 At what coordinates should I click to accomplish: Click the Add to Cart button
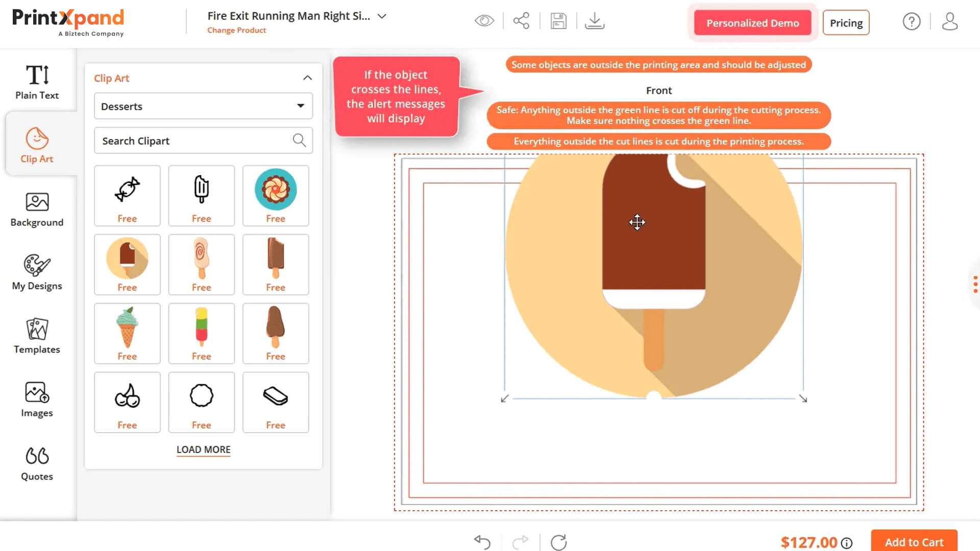click(x=914, y=542)
